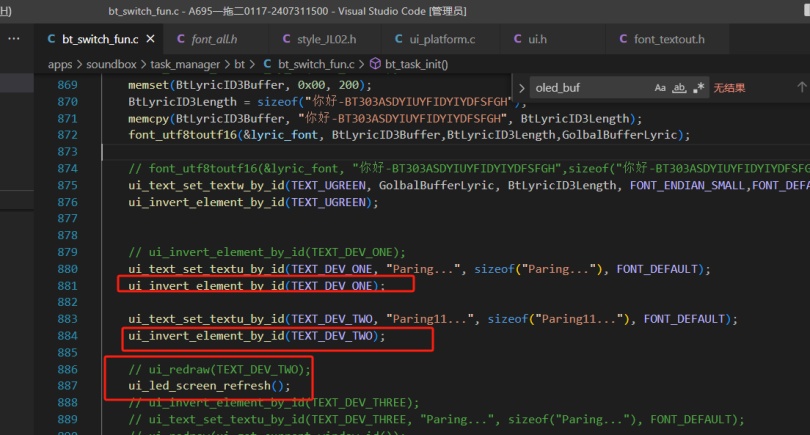Click the cube symbol icon in breadcrumb
Viewport: 810px width, 435px height.
(x=376, y=64)
